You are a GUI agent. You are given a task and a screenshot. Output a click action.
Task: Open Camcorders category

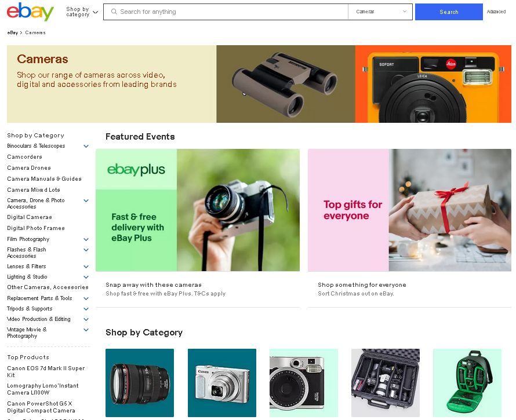[25, 157]
